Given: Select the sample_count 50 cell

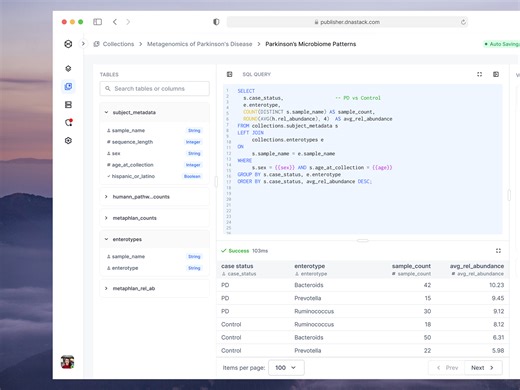Looking at the screenshot, I should (x=427, y=337).
